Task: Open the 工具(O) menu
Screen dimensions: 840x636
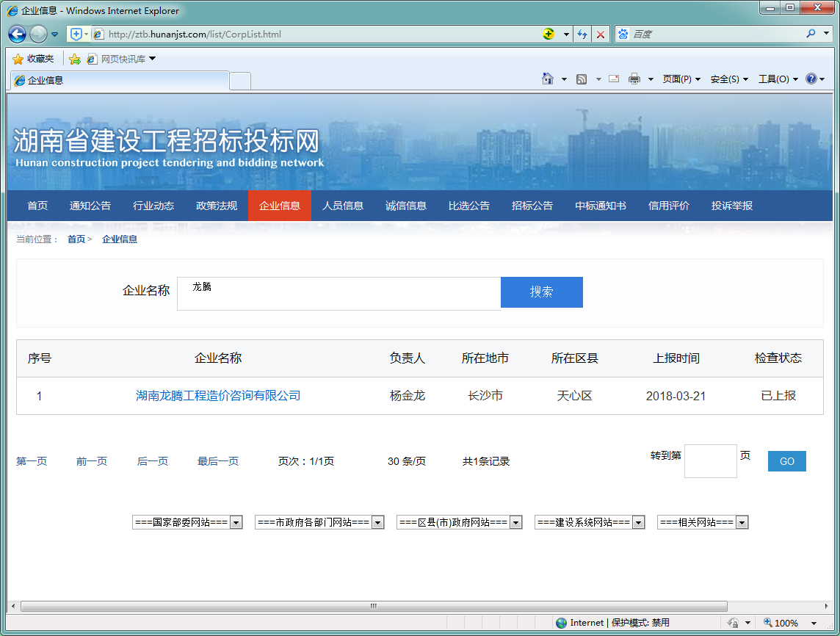Action: (x=778, y=79)
